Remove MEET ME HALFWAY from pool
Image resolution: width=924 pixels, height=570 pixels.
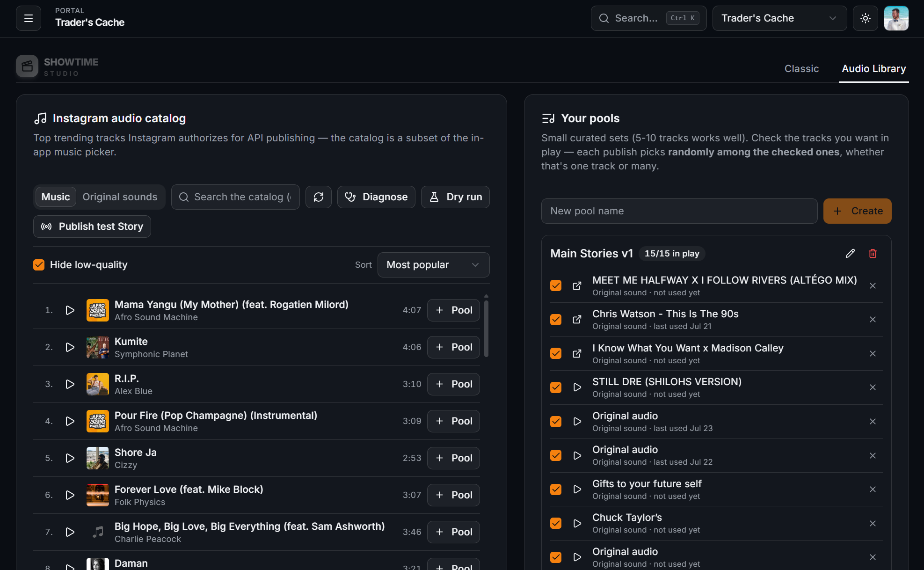click(x=873, y=286)
